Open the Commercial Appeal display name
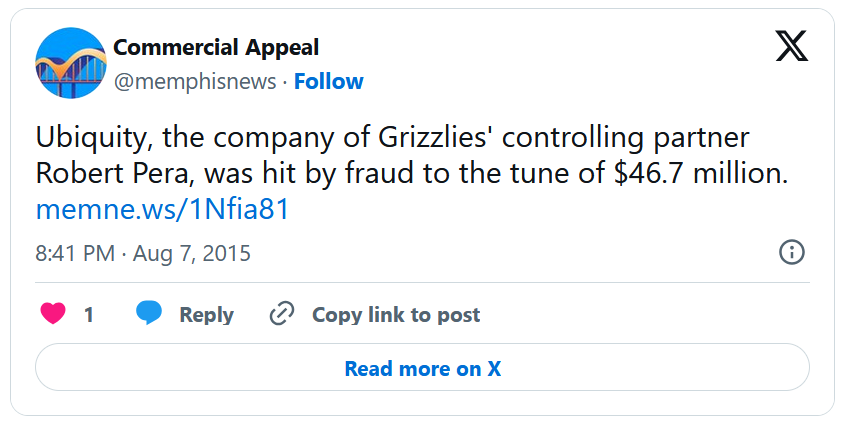Image resolution: width=848 pixels, height=426 pixels. pyautogui.click(x=216, y=48)
